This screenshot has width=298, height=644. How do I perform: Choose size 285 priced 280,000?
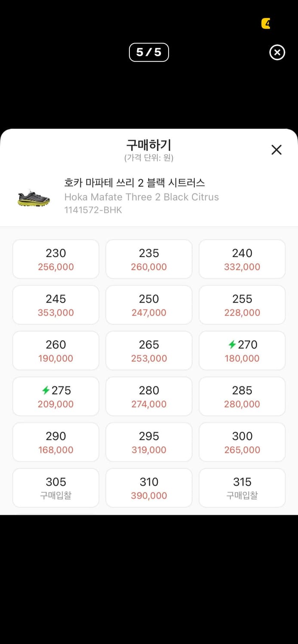242,396
